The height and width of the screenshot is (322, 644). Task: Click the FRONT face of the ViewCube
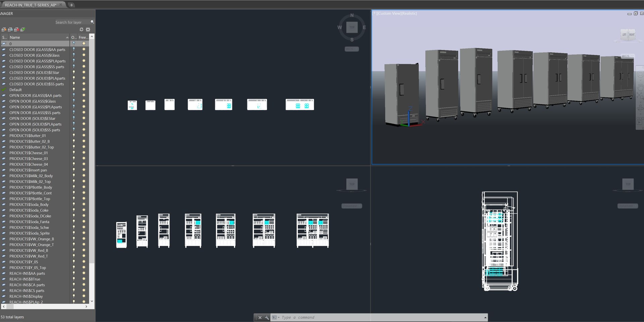click(x=632, y=35)
